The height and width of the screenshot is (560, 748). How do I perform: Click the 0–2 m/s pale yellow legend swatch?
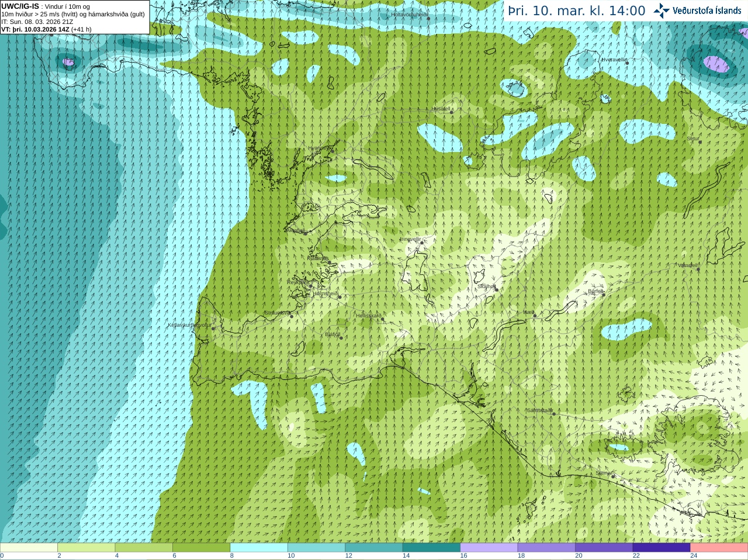[x=29, y=548]
